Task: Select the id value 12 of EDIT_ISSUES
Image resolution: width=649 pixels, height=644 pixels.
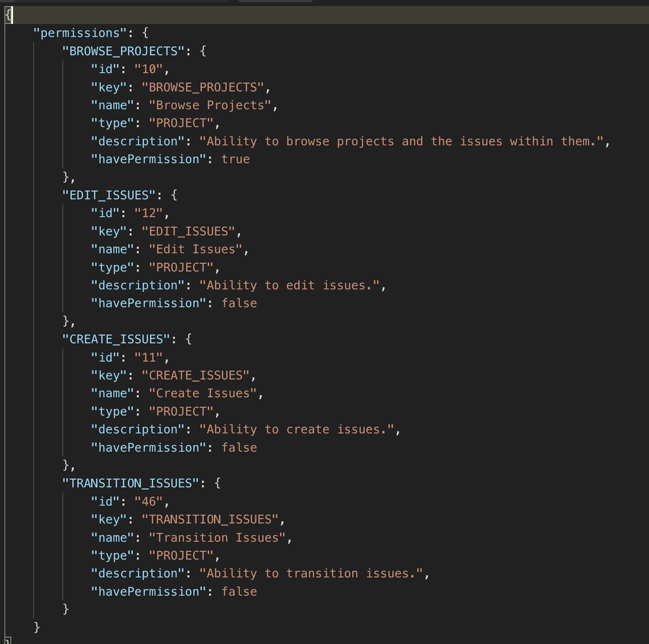Action: [x=148, y=213]
